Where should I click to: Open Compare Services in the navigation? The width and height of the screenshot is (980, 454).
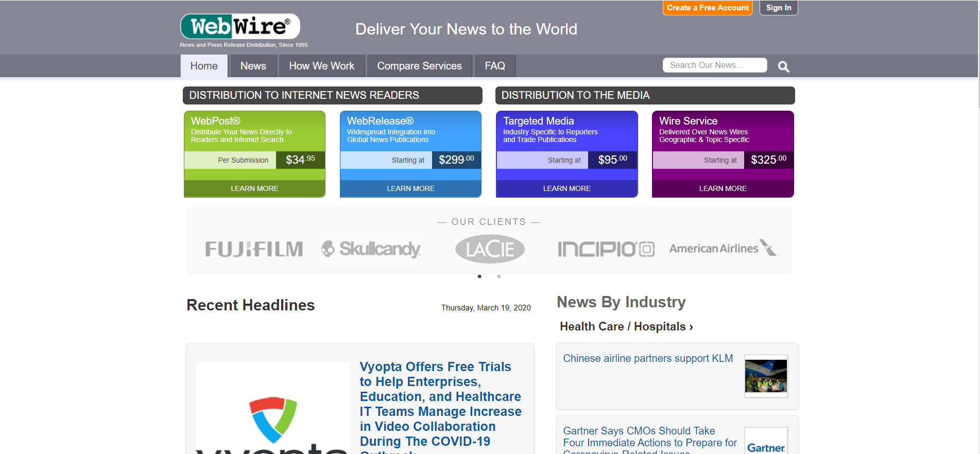pyautogui.click(x=419, y=66)
